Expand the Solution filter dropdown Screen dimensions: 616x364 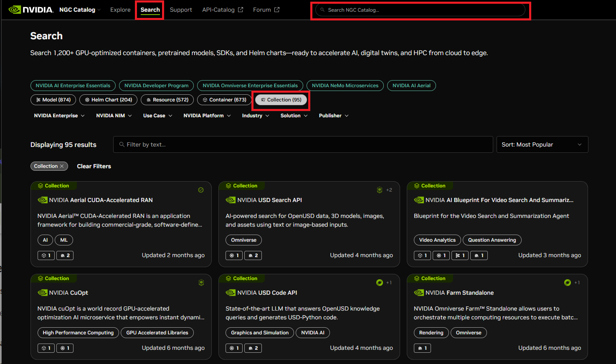[294, 116]
